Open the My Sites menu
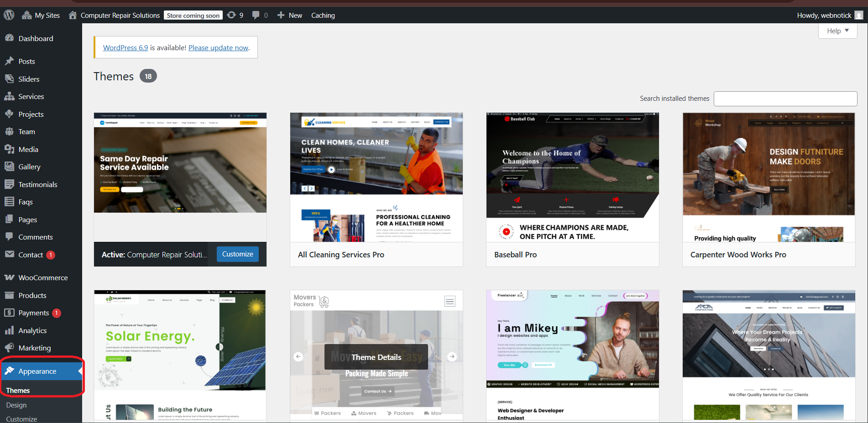Image resolution: width=868 pixels, height=423 pixels. [x=41, y=15]
